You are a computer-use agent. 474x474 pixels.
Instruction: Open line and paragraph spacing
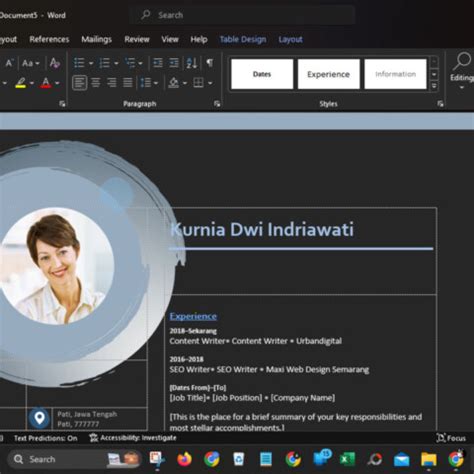coord(146,83)
